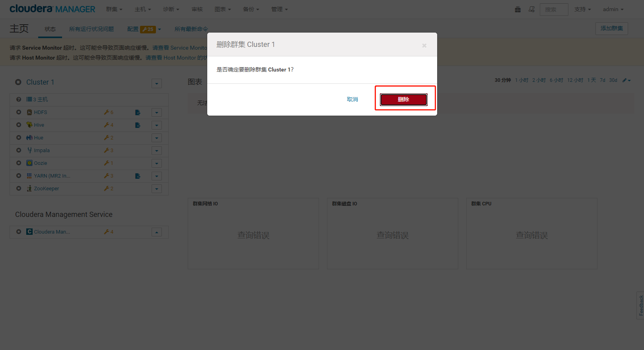This screenshot has height=350, width=644.
Task: Open the Cloudera Man... service link
Action: coord(52,232)
